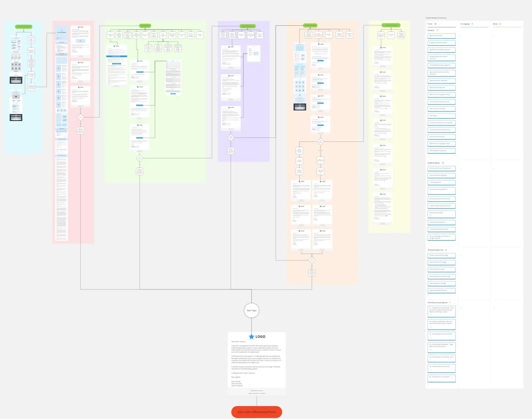Screen dimensions: 532x419
Task: Click the red Start Client Offboarding Process button
Action: 257,412
